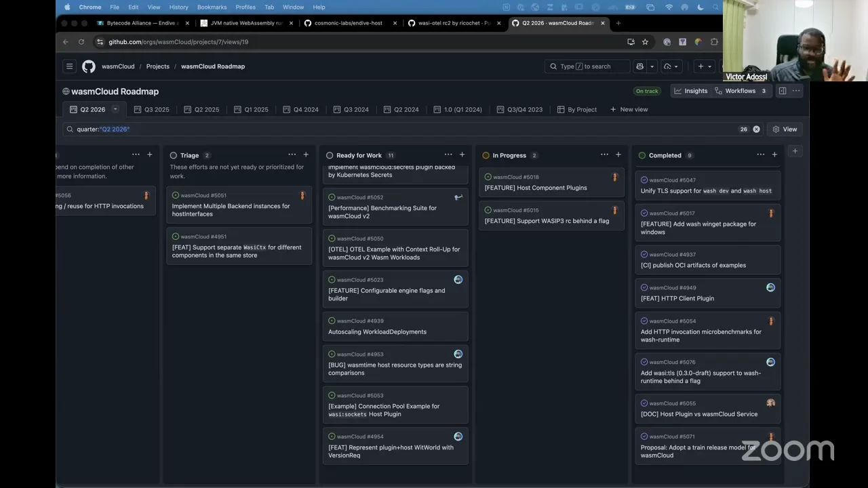Open Ready for Work column options menu

448,155
